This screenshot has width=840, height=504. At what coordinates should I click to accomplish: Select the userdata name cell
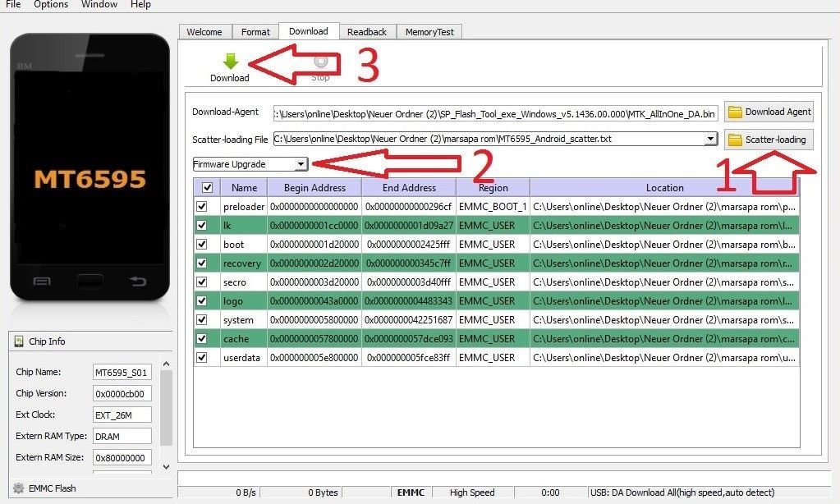click(x=244, y=357)
